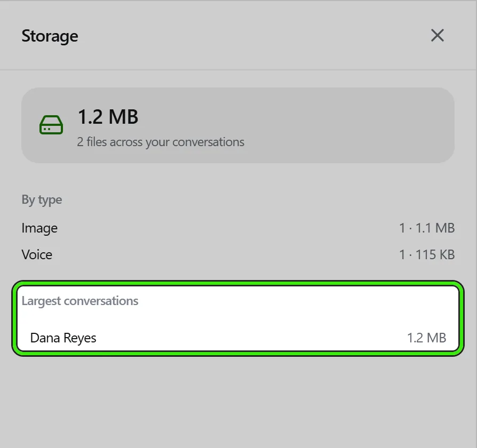Click the Storage title text

click(50, 36)
